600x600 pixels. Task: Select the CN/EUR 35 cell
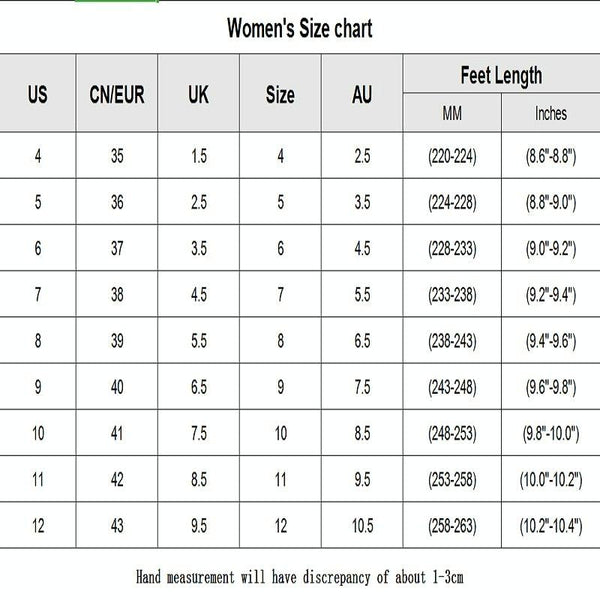point(117,157)
